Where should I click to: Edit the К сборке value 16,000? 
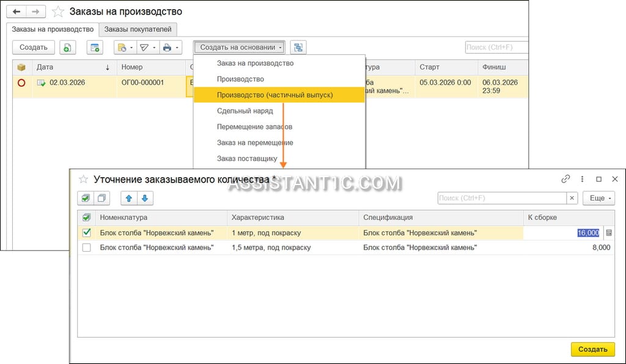(588, 233)
